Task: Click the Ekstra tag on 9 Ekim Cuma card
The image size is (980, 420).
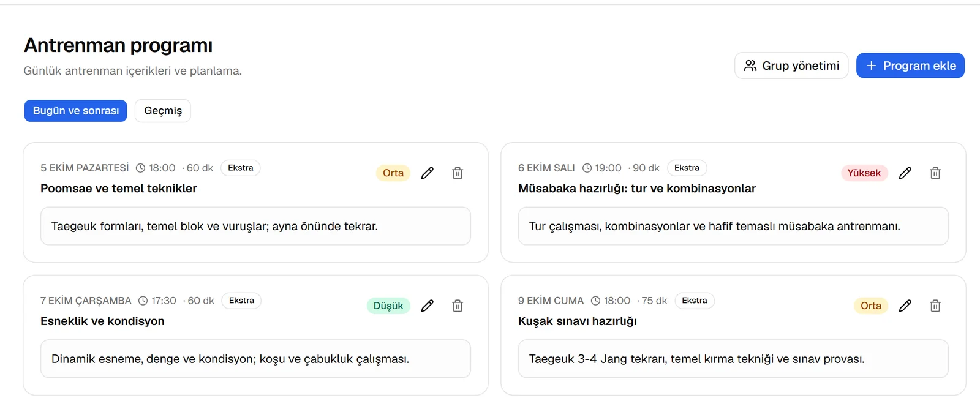Action: (695, 301)
